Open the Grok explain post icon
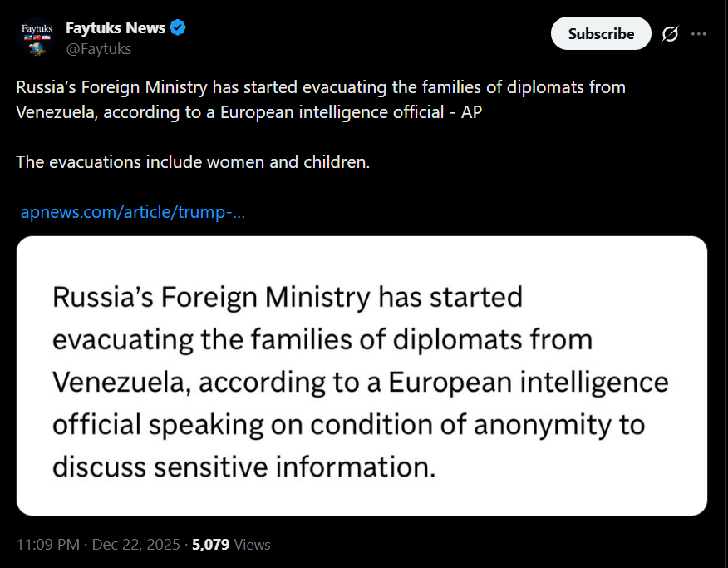 pos(670,34)
